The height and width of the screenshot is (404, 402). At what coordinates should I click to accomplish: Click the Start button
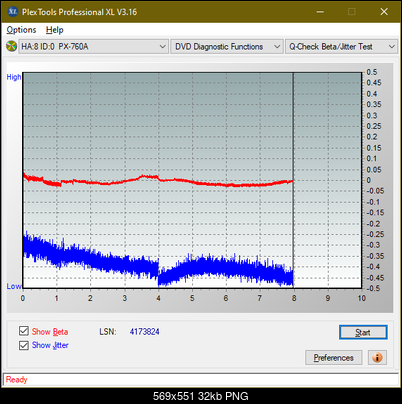pos(363,332)
